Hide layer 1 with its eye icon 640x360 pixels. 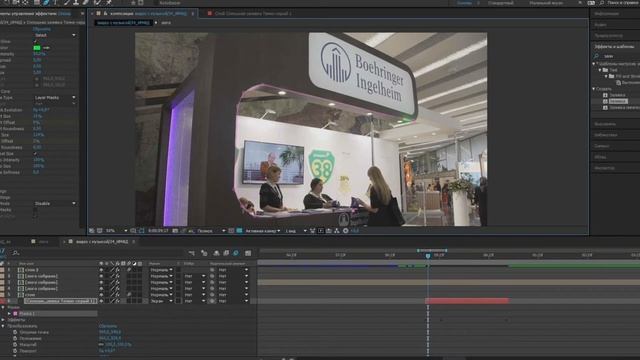(x=101, y=270)
